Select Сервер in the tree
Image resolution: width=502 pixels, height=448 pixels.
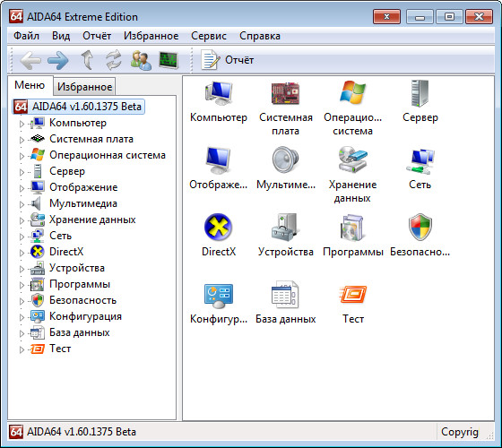point(67,171)
